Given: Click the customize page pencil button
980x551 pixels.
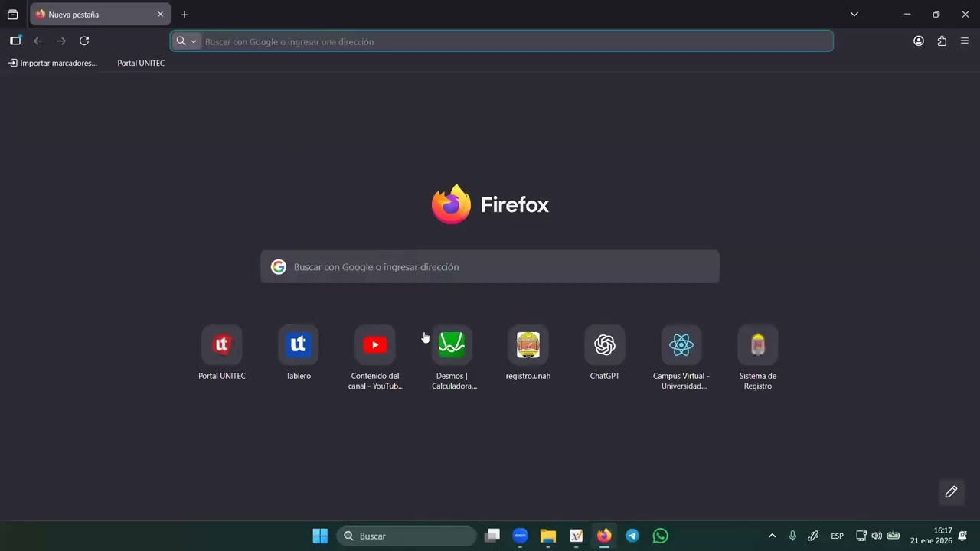Looking at the screenshot, I should click(x=952, y=492).
